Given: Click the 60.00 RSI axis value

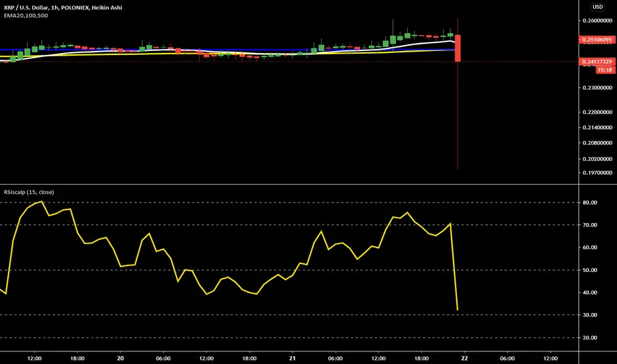Looking at the screenshot, I should (x=590, y=248).
